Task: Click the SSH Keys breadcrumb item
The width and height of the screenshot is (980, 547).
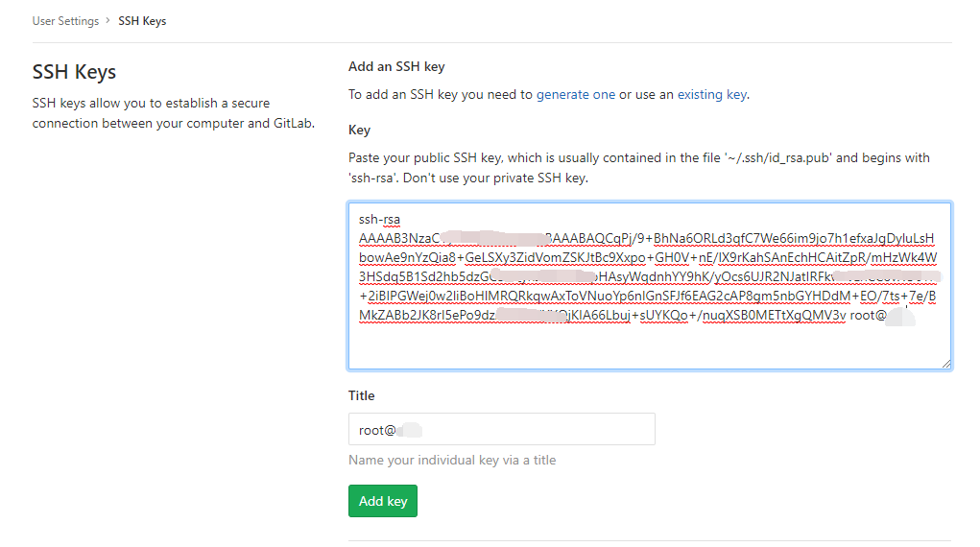Action: 142,21
